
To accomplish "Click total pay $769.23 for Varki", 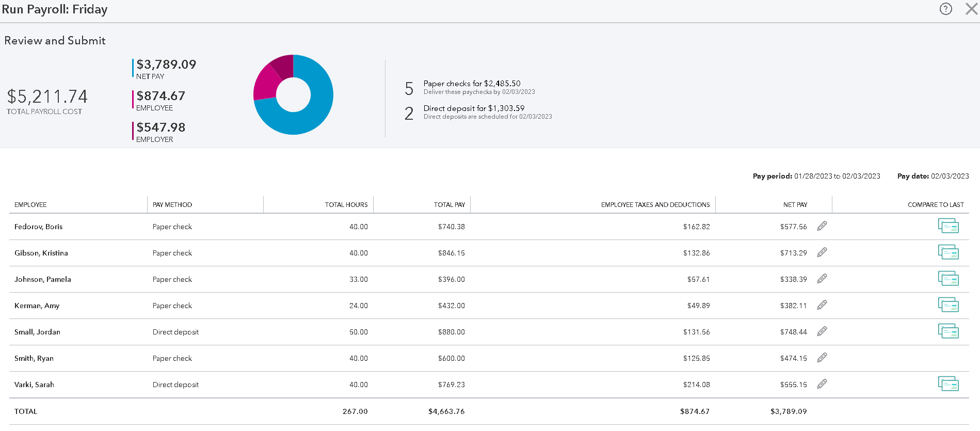I will (452, 385).
